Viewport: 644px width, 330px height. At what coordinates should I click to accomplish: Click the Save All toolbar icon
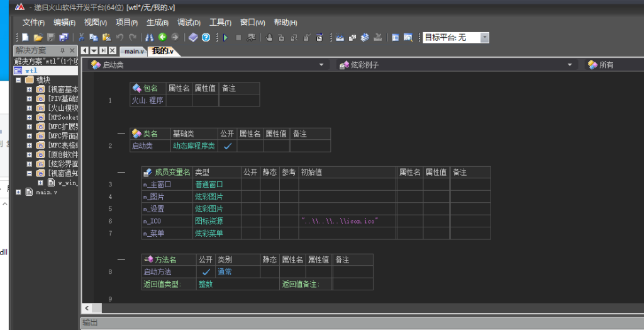[64, 37]
